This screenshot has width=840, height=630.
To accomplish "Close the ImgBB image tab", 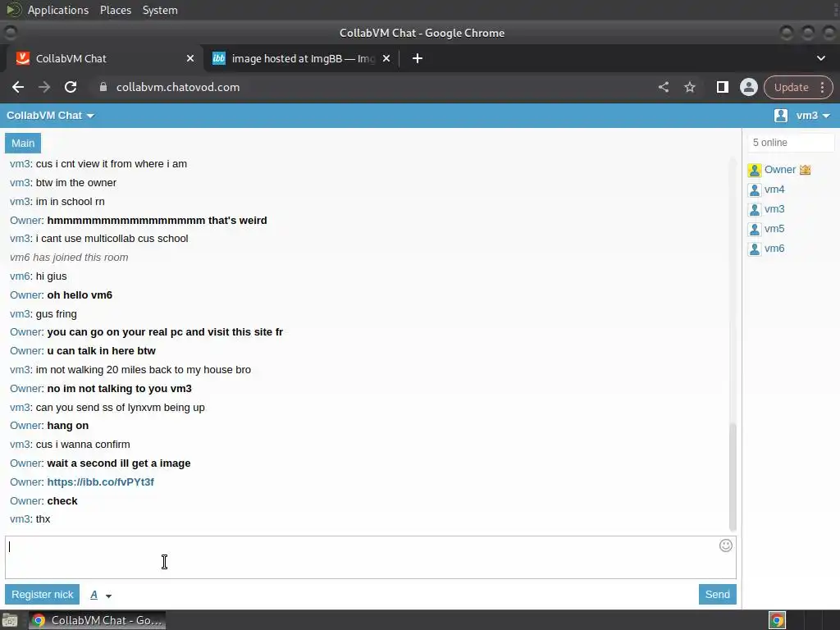I will (x=386, y=58).
